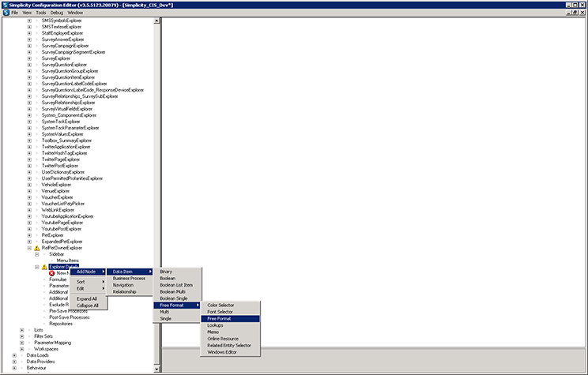This screenshot has height=375, width=588.
Task: Open the View menu
Action: click(x=27, y=13)
